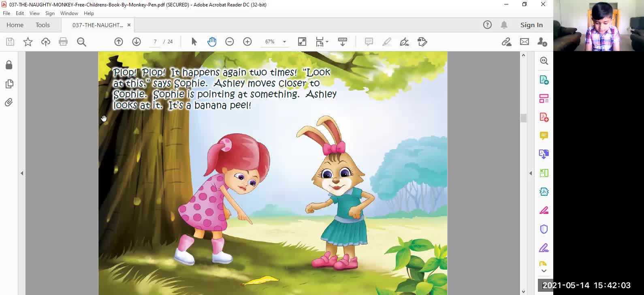The height and width of the screenshot is (295, 644).
Task: Click the Sign document fountain pen icon
Action: point(404,42)
